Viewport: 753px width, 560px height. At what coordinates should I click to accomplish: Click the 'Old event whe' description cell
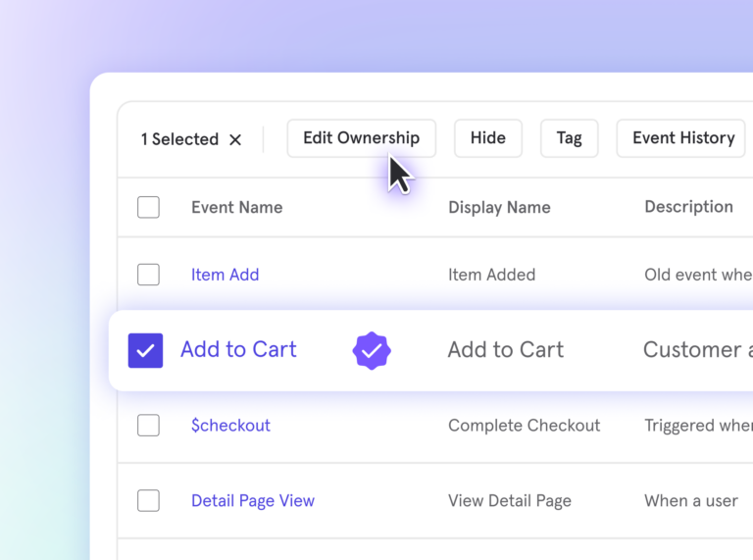coord(698,275)
